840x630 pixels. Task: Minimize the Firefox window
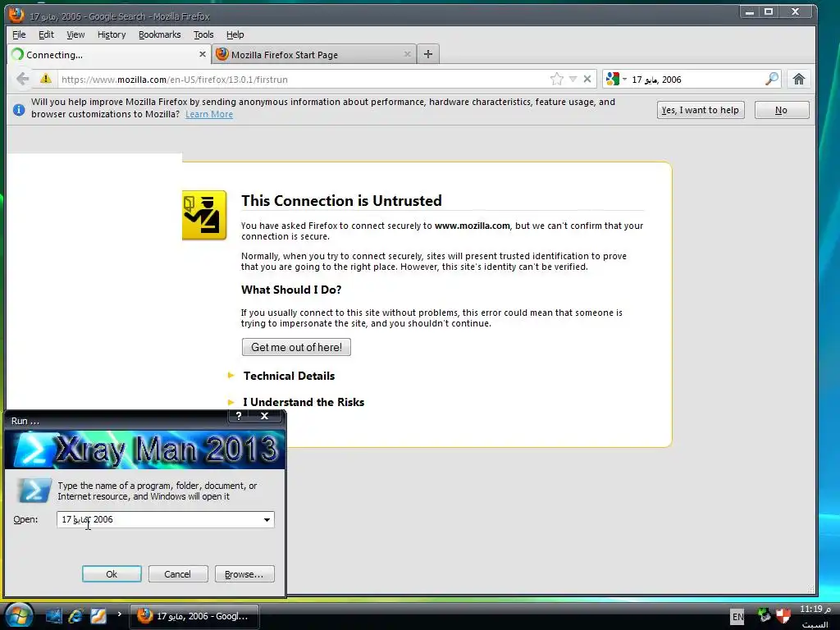tap(750, 11)
